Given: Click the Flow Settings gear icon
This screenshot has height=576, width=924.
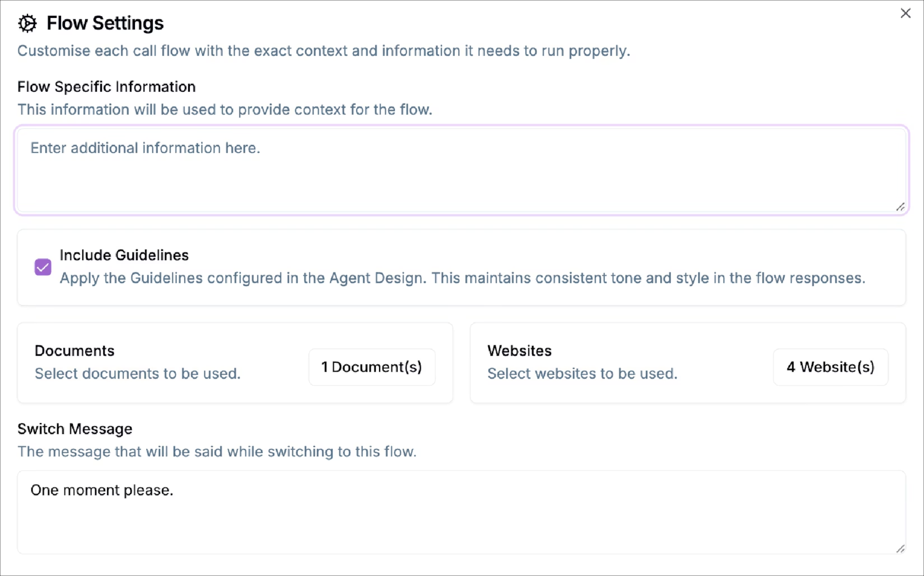Looking at the screenshot, I should (x=27, y=23).
